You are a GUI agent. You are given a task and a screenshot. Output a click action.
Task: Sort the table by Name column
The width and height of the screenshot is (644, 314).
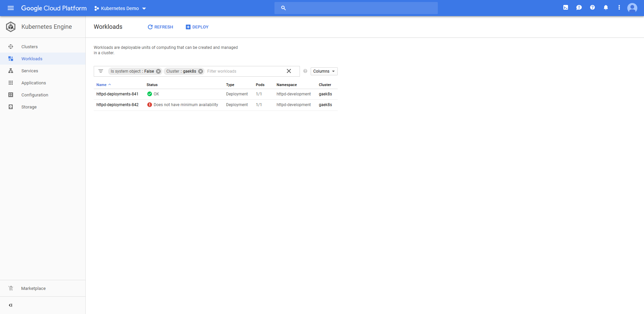point(101,85)
